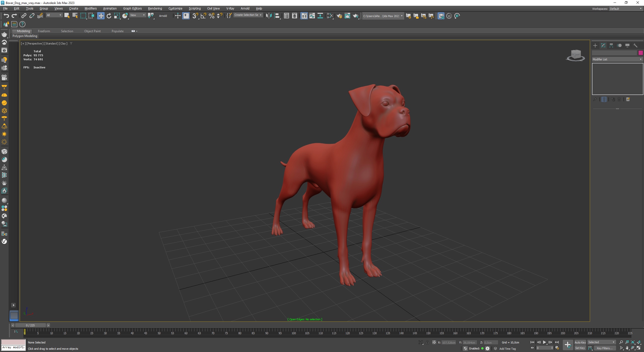This screenshot has height=352, width=644.
Task: Open the Material Editor icon
Action: tap(330, 16)
